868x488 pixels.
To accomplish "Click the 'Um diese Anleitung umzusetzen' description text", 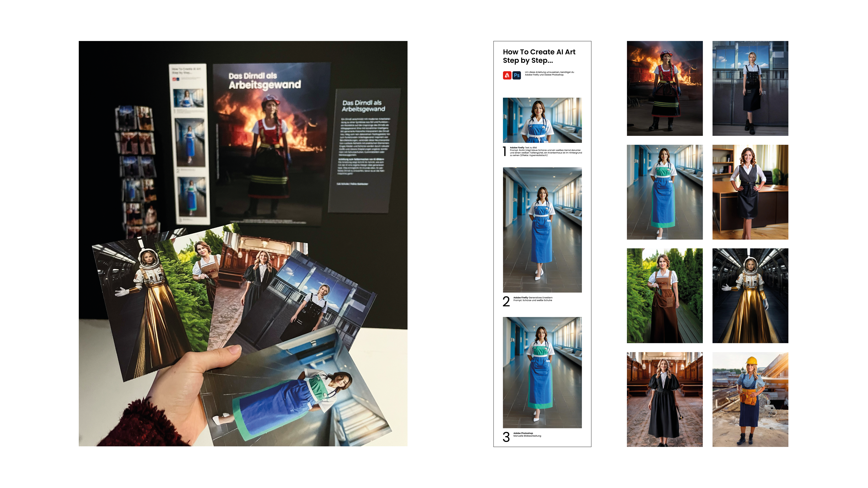I will [x=549, y=73].
